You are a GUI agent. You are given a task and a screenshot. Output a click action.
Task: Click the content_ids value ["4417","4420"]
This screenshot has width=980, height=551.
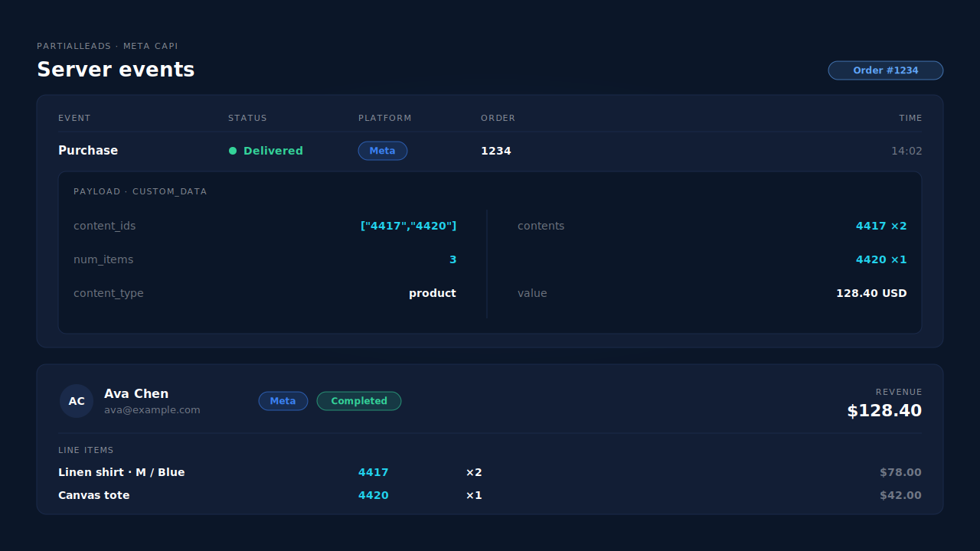pyautogui.click(x=408, y=226)
